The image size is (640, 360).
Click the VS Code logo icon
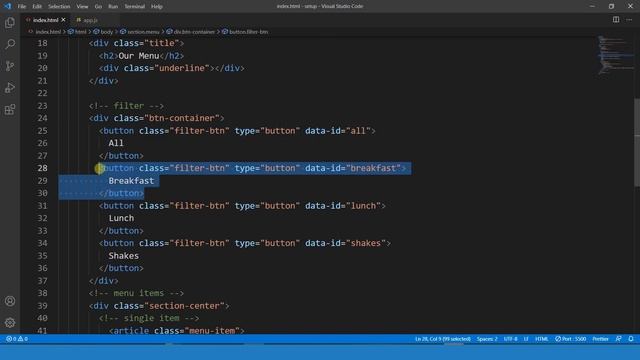click(x=7, y=6)
